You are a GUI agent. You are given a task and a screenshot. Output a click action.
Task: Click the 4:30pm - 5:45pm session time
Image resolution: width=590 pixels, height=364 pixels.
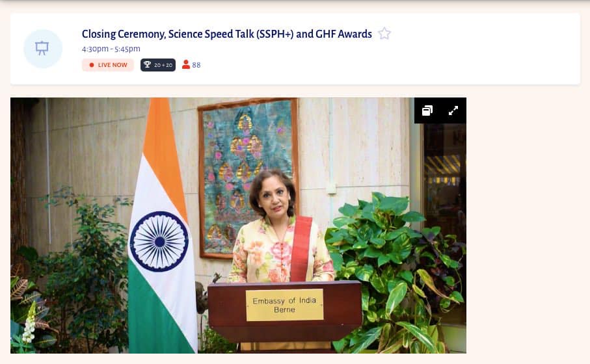pyautogui.click(x=111, y=49)
